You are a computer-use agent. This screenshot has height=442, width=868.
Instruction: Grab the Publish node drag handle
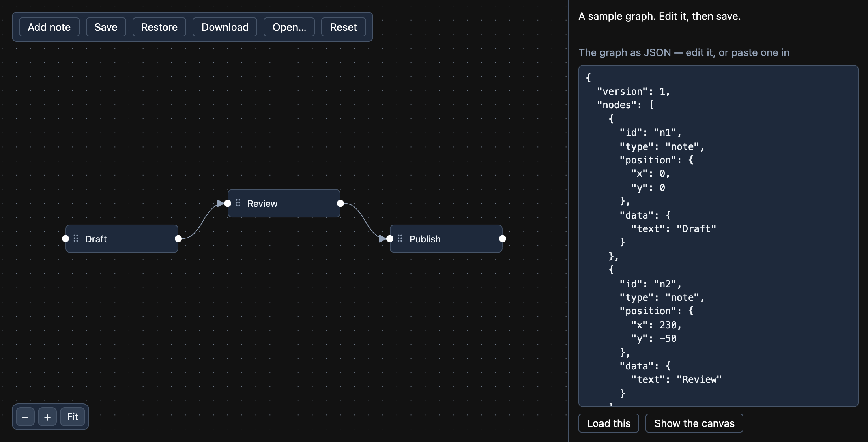point(400,238)
